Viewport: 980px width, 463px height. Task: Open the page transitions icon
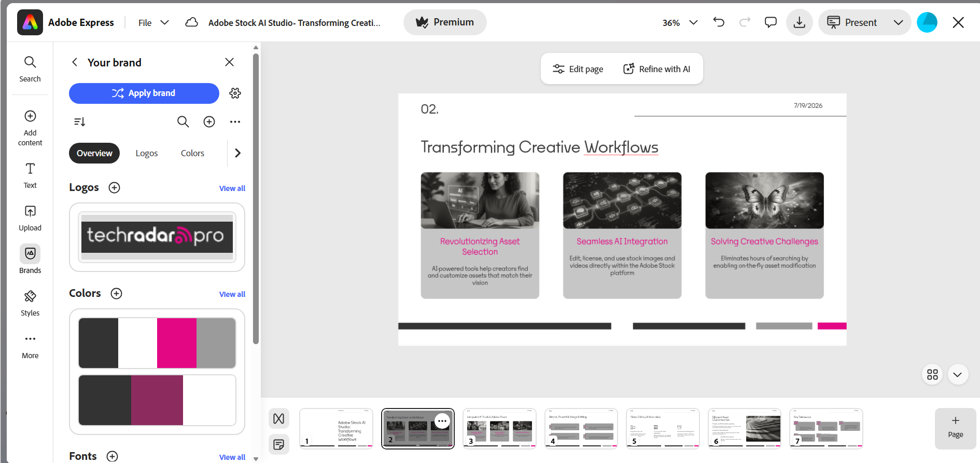(279, 418)
